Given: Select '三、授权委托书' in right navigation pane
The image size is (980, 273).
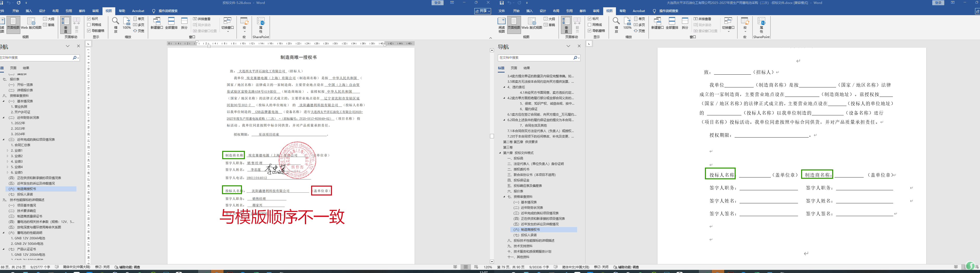Looking at the screenshot, I should [518, 169].
